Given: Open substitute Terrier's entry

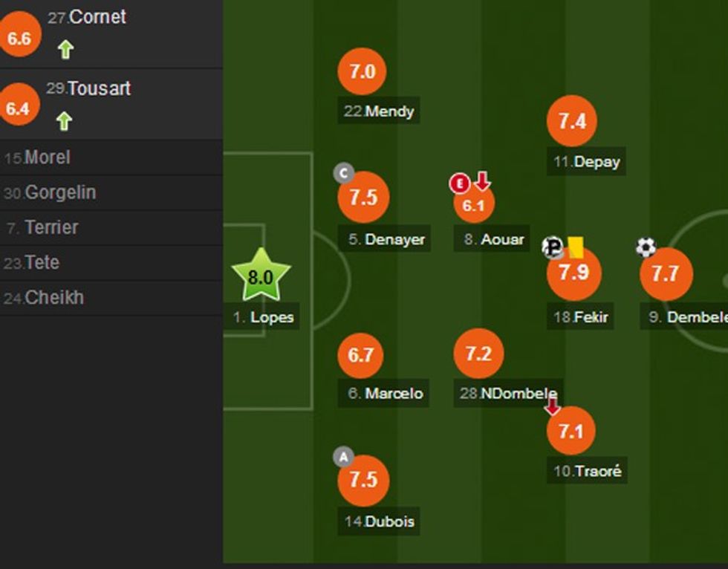Looking at the screenshot, I should [51, 227].
